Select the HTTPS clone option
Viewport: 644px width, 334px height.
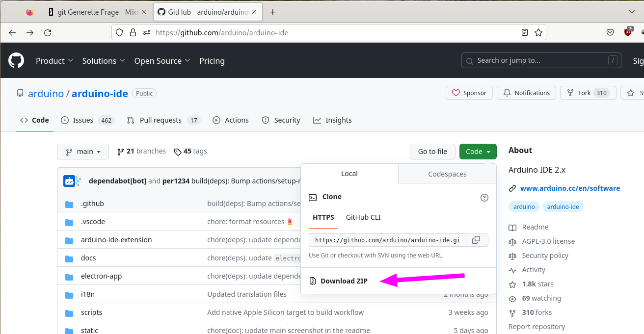coord(323,217)
